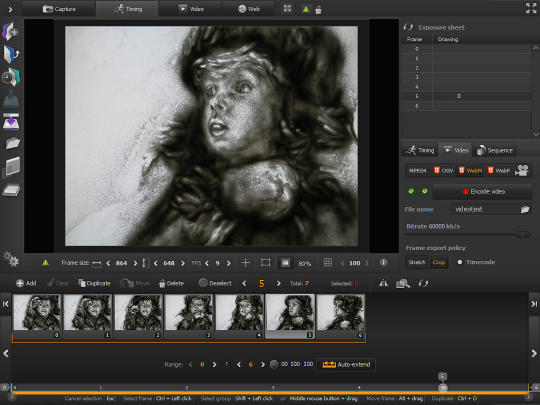Toggle the safe frame rectangle icon
Viewport: 540px width, 405px height.
tap(265, 263)
